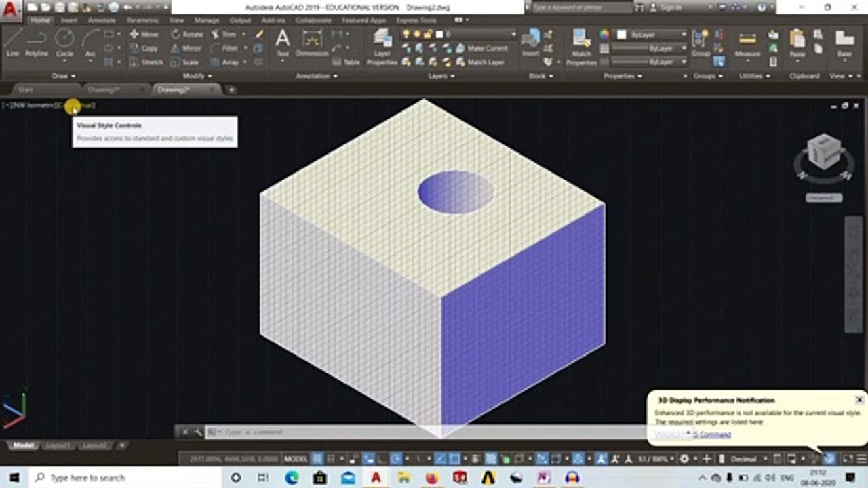Viewport: 868px width, 488px height.
Task: Expand the Trim tool dropdown
Action: tap(243, 34)
